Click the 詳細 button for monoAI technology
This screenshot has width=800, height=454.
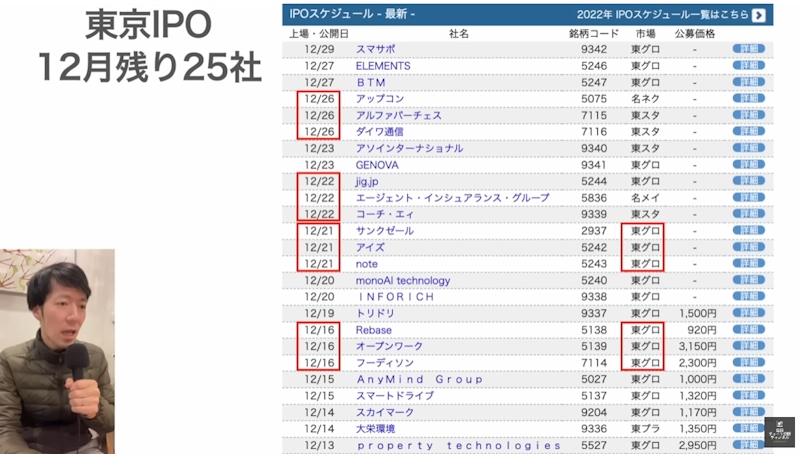coord(748,280)
